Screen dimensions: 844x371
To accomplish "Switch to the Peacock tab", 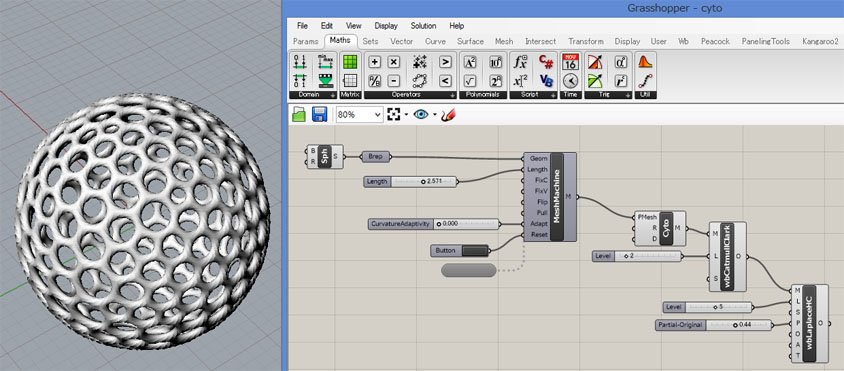I will (x=715, y=41).
